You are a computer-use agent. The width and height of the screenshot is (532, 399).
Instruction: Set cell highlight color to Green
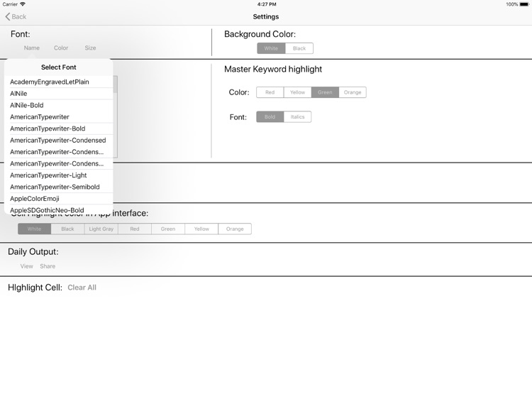(168, 229)
